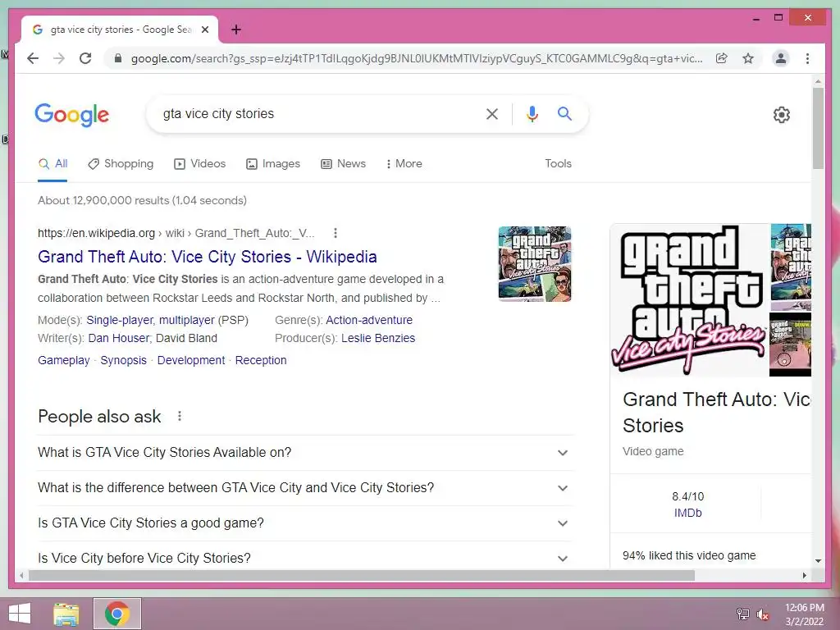
Task: Open Dan Houser writer link
Action: [119, 339]
